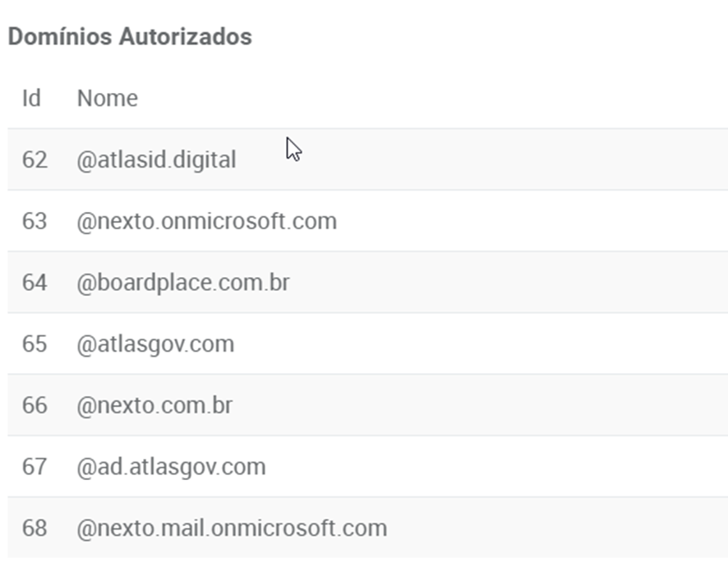Highlight the entire table row for domain 64
This screenshot has width=728, height=582.
[493, 283]
